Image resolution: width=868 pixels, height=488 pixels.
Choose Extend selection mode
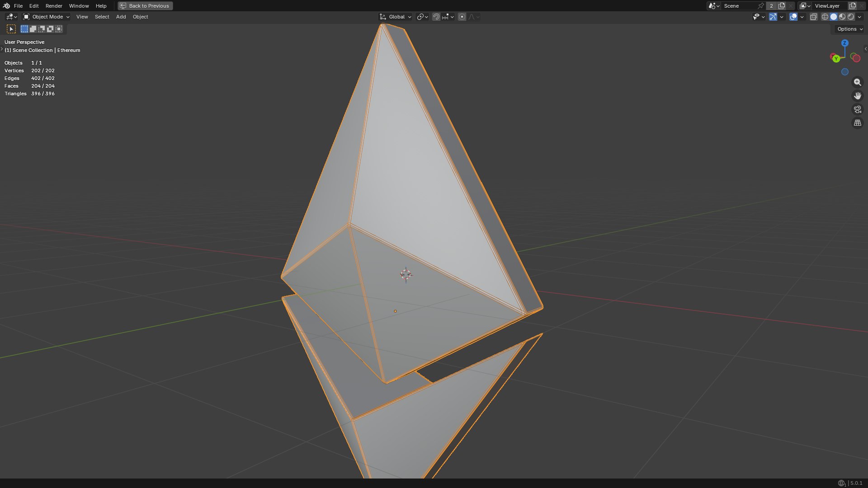click(33, 29)
